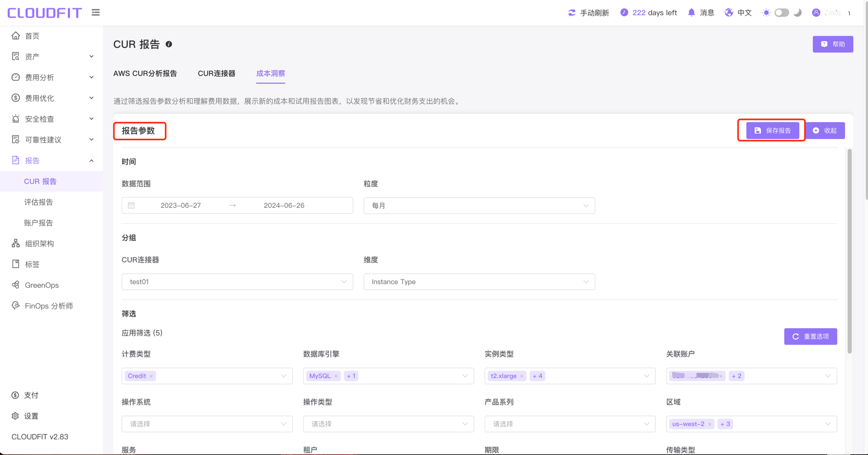The height and width of the screenshot is (455, 868).
Task: Click the FinOps 分析师 icon
Action: point(16,305)
